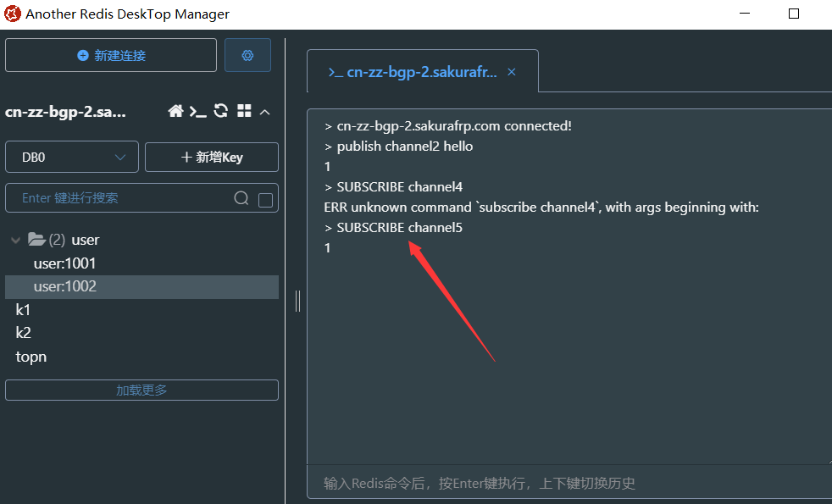Click the 'publish channel2 hello' console line

tap(398, 147)
